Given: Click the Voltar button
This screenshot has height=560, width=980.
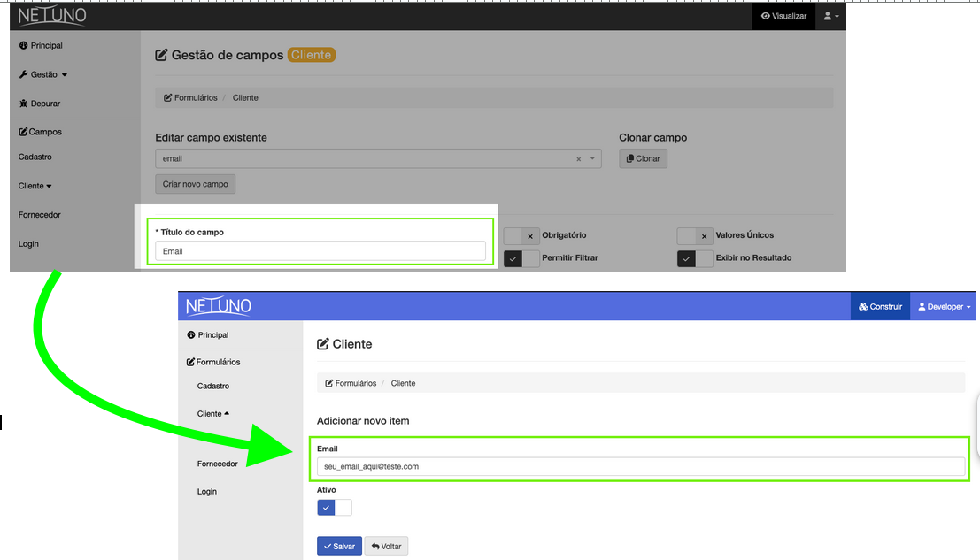Looking at the screenshot, I should (386, 546).
